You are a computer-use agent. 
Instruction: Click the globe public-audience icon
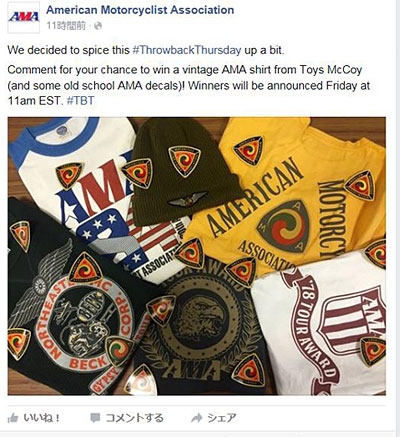97,26
